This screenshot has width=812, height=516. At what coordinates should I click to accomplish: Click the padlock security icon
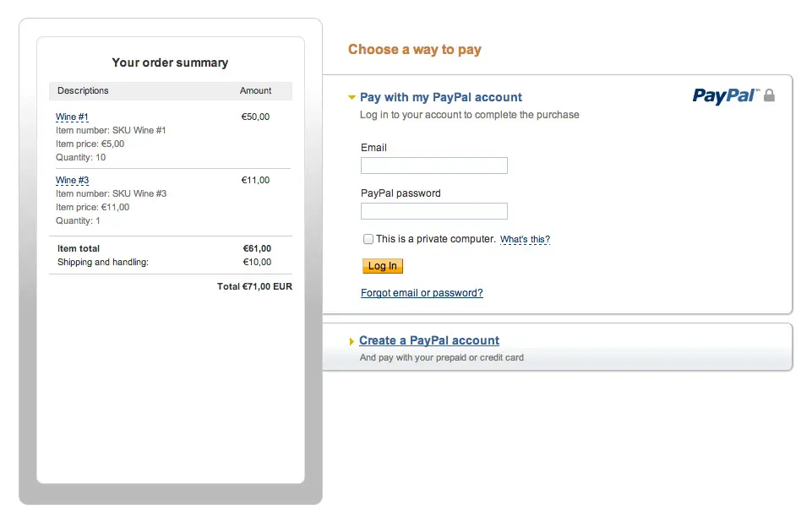(769, 95)
